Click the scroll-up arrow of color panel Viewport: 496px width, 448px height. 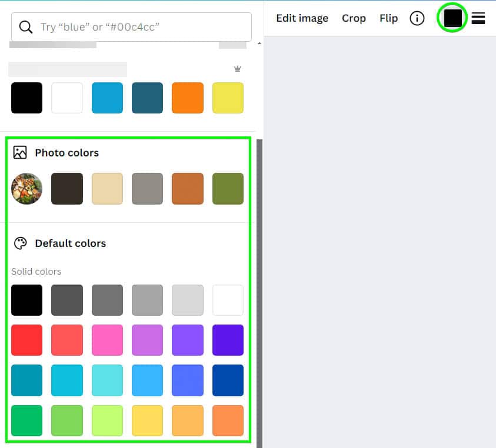click(x=259, y=44)
